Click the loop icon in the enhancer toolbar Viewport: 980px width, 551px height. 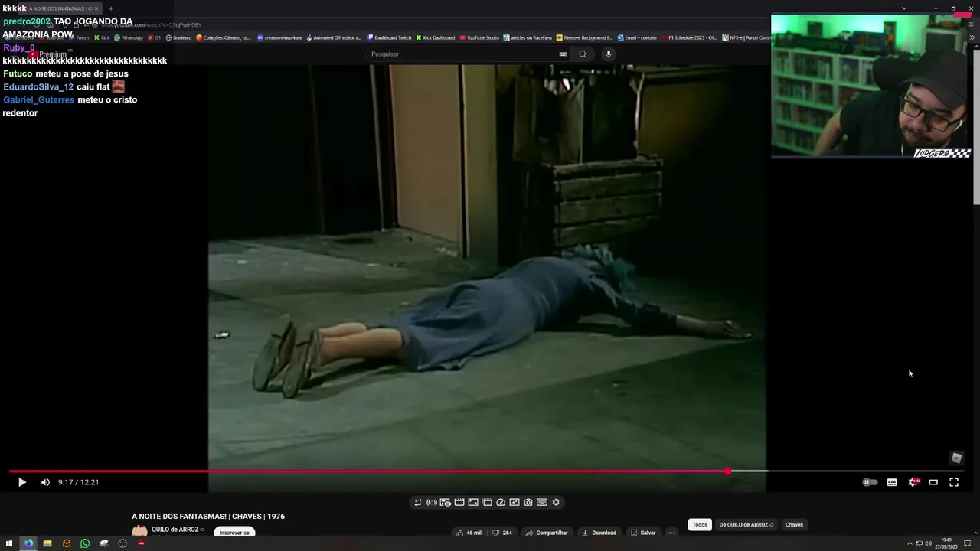pos(418,503)
